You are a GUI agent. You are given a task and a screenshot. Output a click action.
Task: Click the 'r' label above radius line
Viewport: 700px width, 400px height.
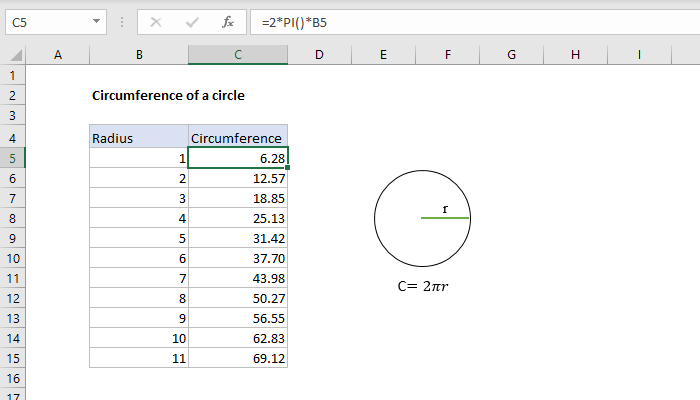click(445, 209)
